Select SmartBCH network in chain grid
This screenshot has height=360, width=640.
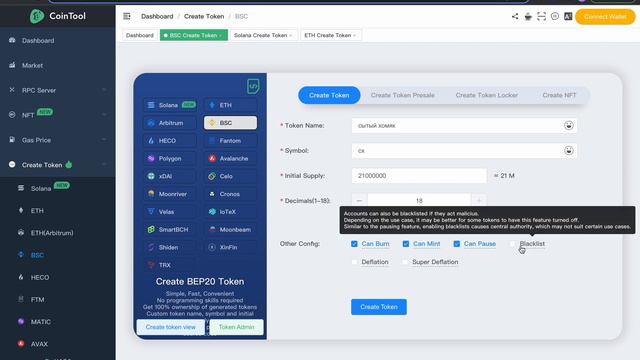point(169,229)
